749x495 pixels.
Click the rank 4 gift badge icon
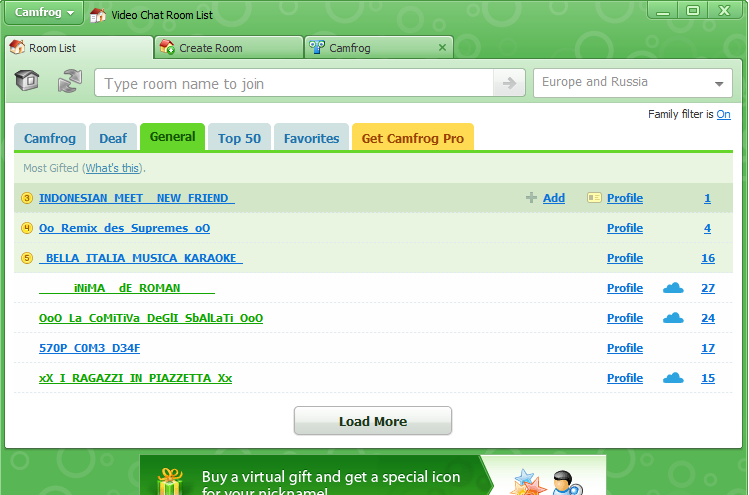tap(27, 228)
